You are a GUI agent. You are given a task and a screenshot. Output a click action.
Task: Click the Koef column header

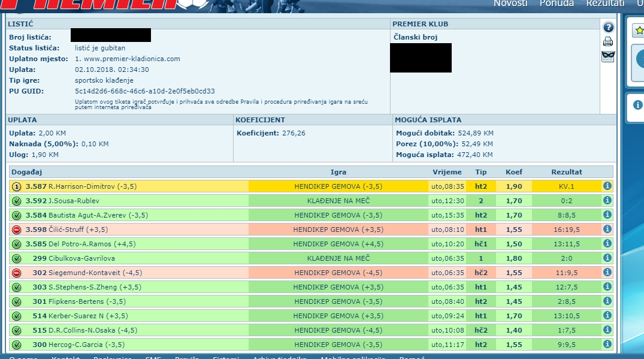[x=514, y=172]
